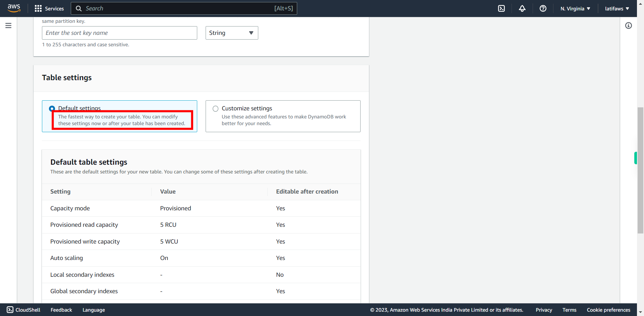Open the Services grid menu

pos(38,8)
